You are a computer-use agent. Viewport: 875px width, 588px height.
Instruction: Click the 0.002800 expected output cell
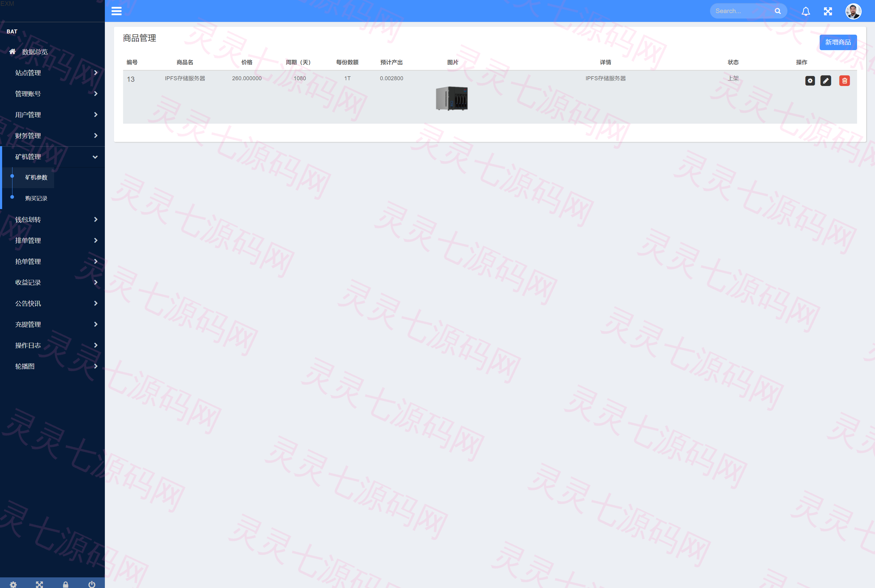coord(391,78)
